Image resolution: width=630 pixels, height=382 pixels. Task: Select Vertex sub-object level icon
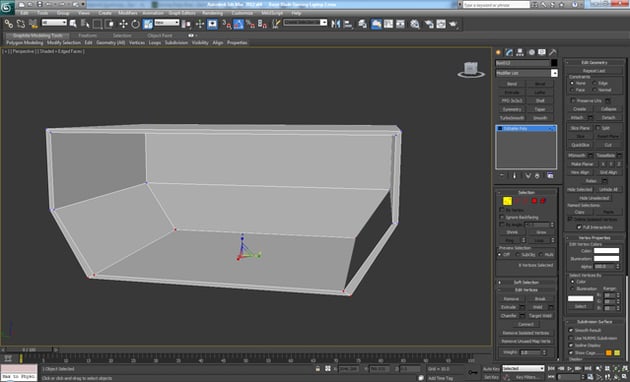[507, 200]
